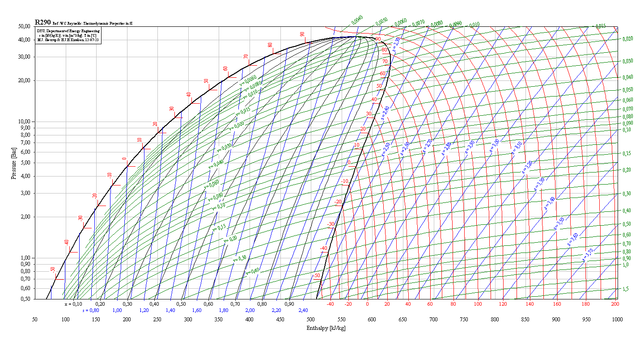This screenshot has width=644, height=341.
Task: Select the 'Enthalpy [kJ/kg]' axis label
Action: (326, 328)
